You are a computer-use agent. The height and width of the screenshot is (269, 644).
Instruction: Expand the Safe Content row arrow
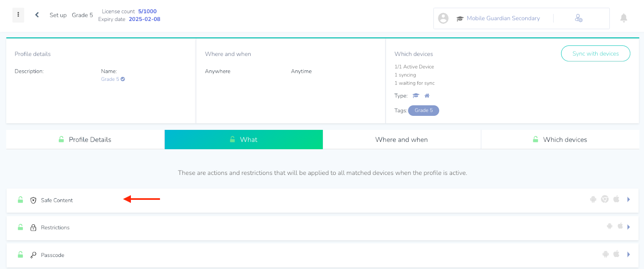click(628, 199)
